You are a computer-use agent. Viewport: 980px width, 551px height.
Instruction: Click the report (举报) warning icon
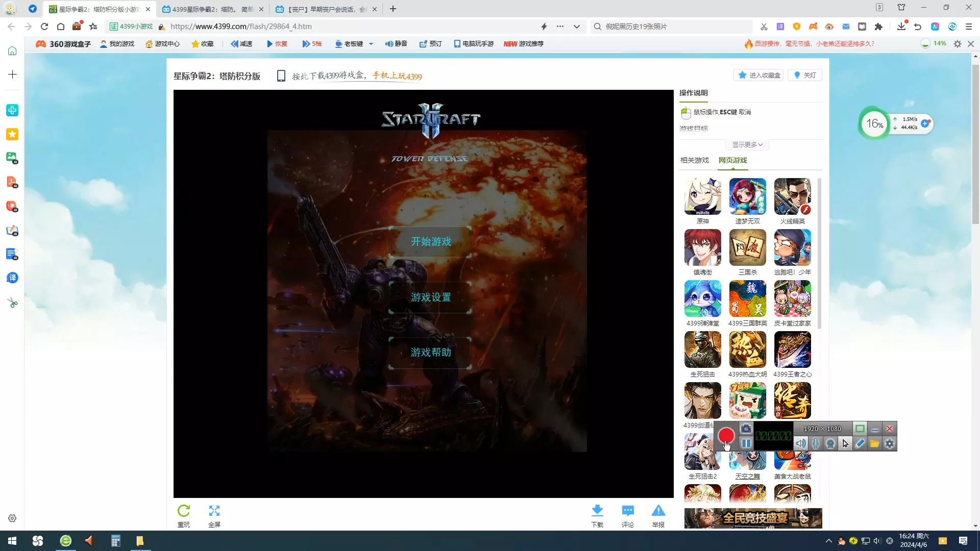pos(658,511)
